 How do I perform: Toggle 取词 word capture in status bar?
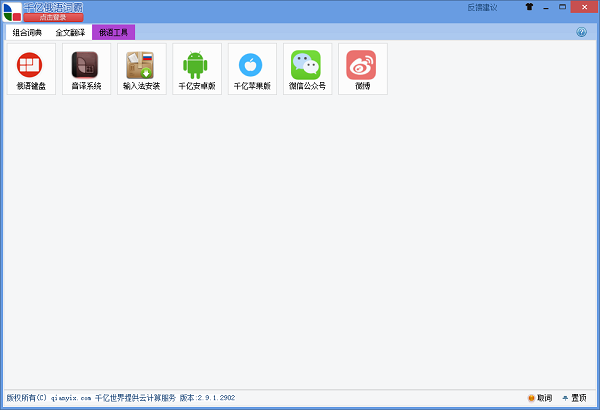539,397
